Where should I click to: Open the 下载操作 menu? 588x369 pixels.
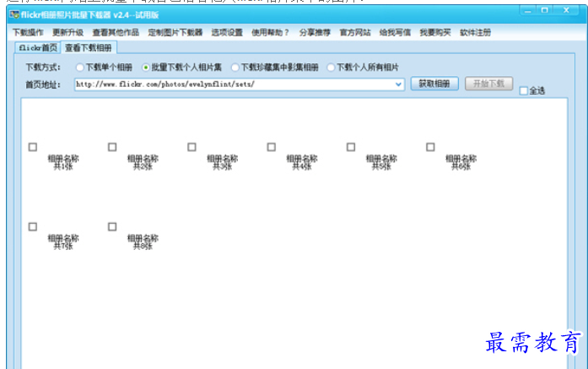click(28, 33)
